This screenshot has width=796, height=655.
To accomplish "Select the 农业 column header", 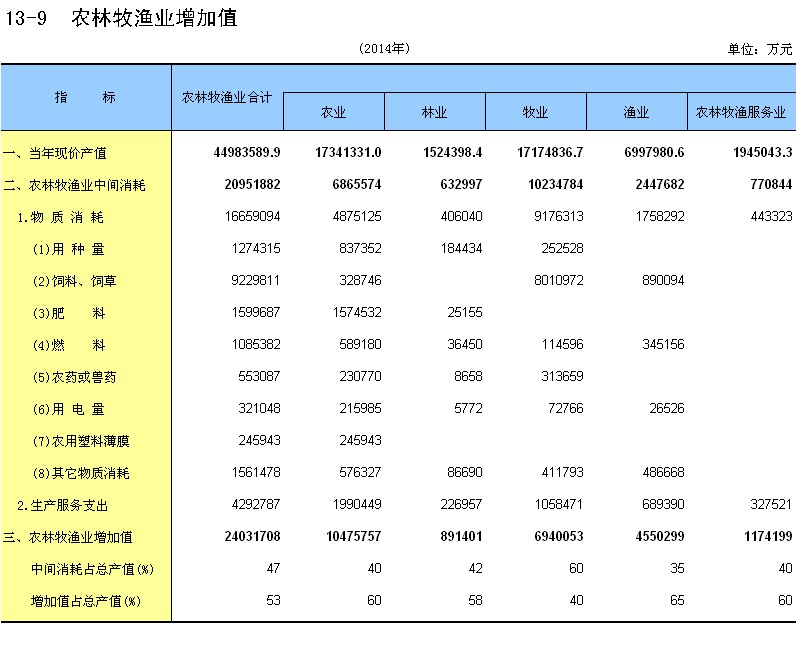I will 333,113.
